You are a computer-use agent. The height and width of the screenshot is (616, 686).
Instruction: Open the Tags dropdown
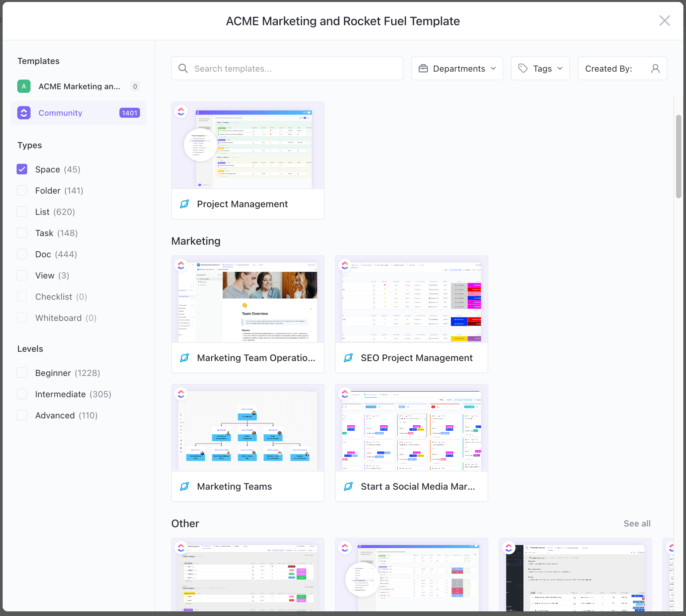pos(540,68)
